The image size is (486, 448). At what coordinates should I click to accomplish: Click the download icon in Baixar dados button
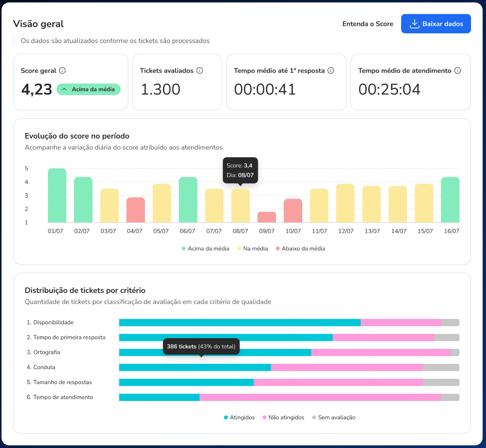tap(414, 24)
